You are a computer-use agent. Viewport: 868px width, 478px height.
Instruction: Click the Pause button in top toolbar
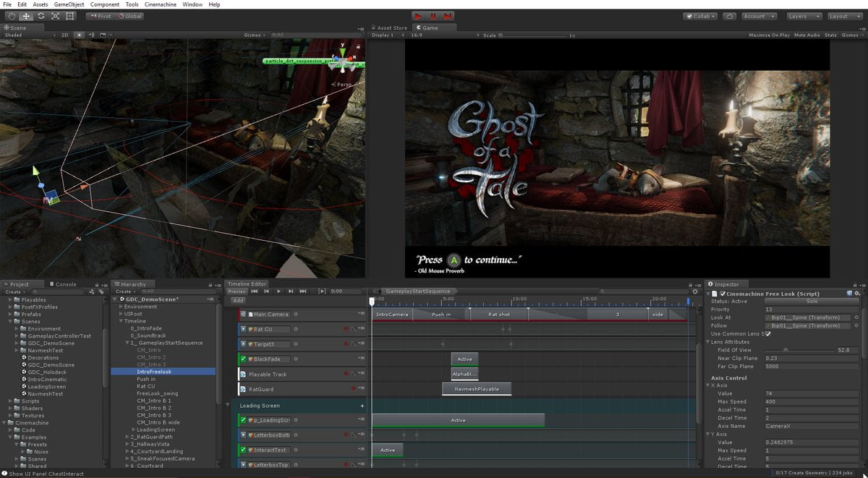pyautogui.click(x=433, y=16)
